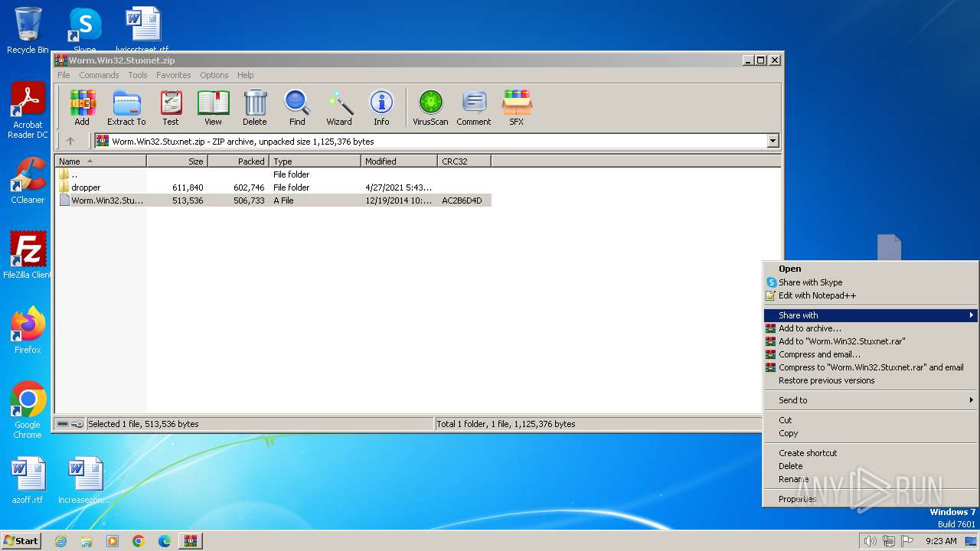Choose Edit with Notepad++

click(x=871, y=295)
